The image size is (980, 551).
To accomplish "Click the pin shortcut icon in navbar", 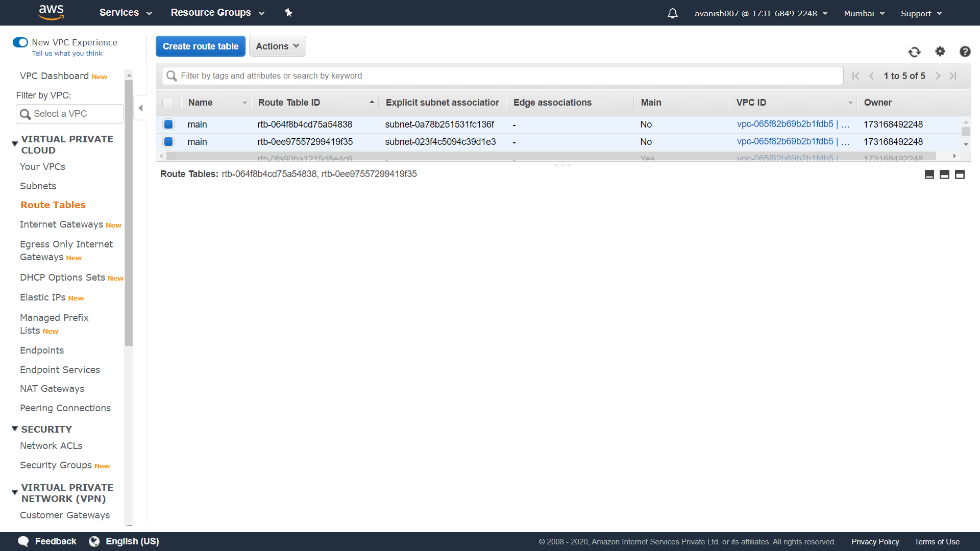I will click(x=288, y=13).
